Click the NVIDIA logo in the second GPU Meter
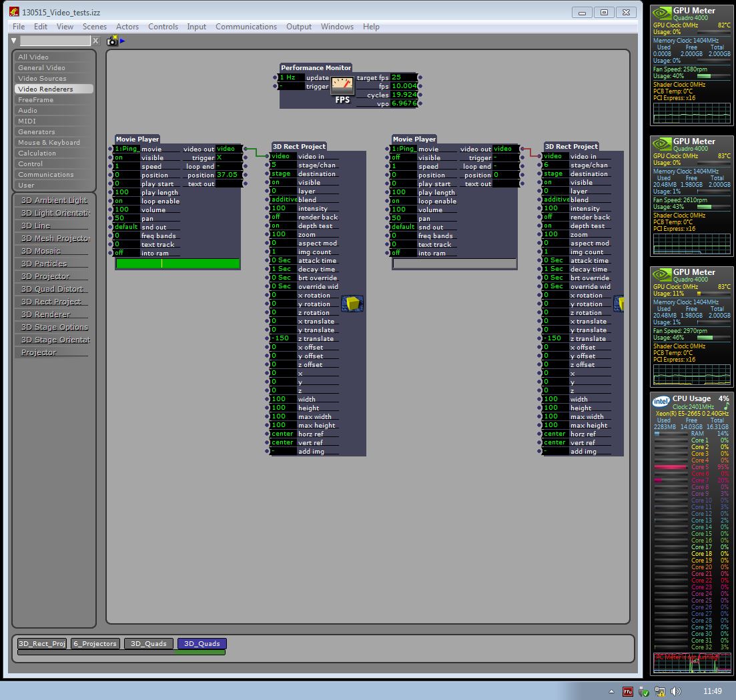The image size is (736, 700). coord(662,143)
